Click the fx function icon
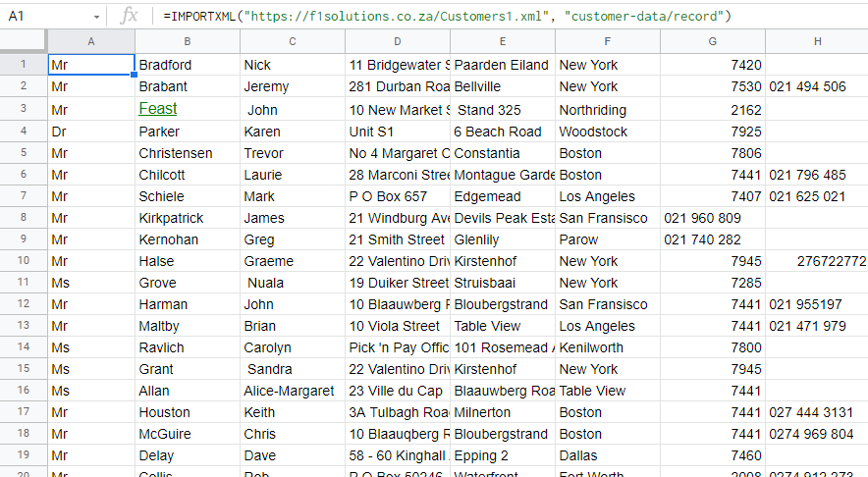Viewport: 868px width, 477px height. coord(129,17)
